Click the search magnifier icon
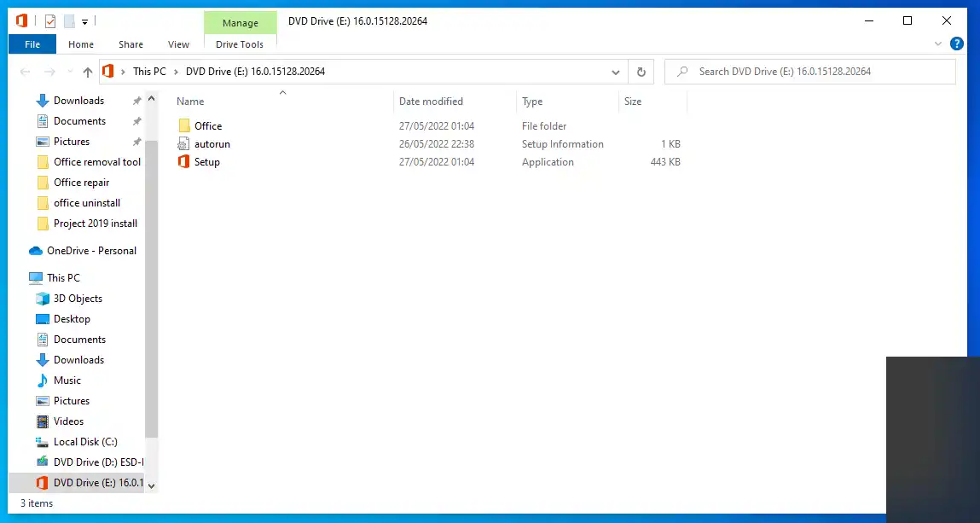The image size is (980, 523). (683, 71)
